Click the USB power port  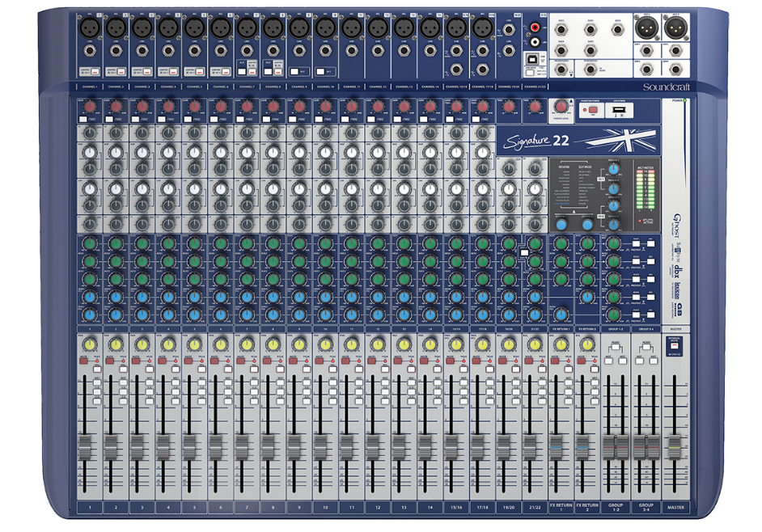616,109
